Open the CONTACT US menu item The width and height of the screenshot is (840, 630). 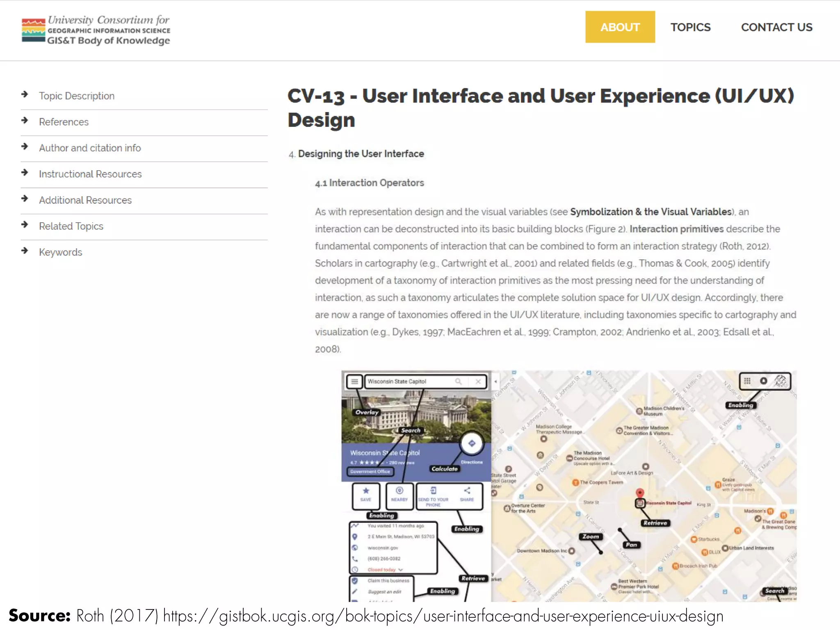776,27
